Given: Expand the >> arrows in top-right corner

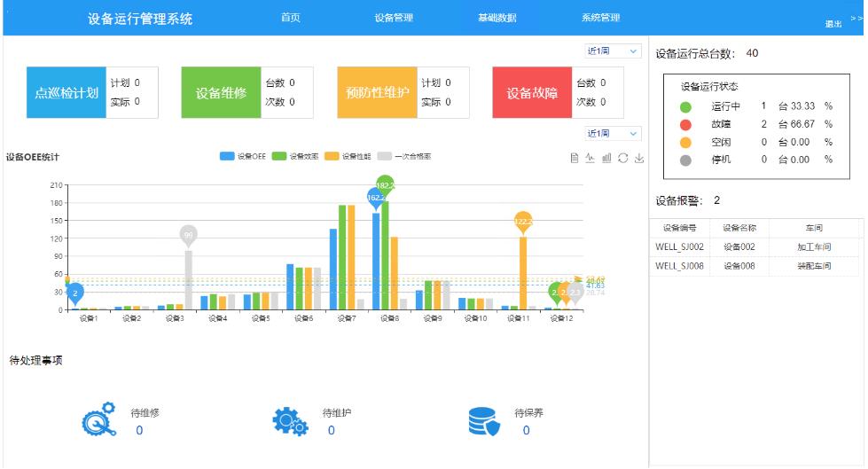Looking at the screenshot, I should 856,19.
